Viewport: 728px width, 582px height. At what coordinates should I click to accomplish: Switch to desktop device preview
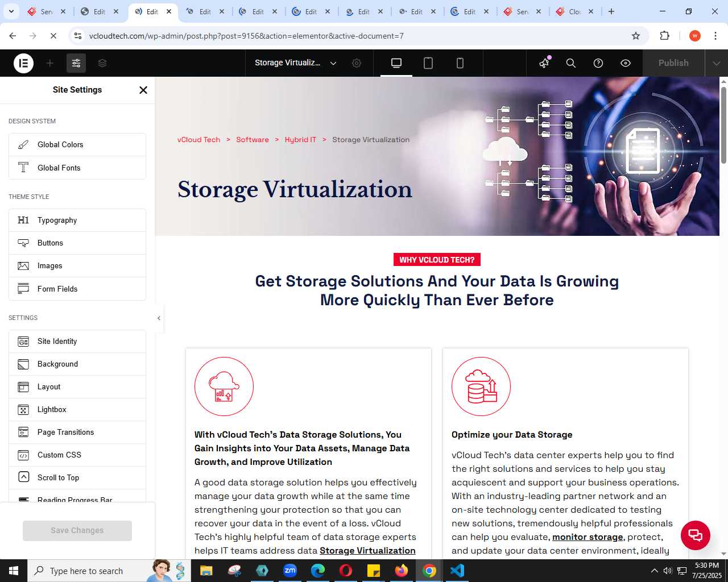396,63
